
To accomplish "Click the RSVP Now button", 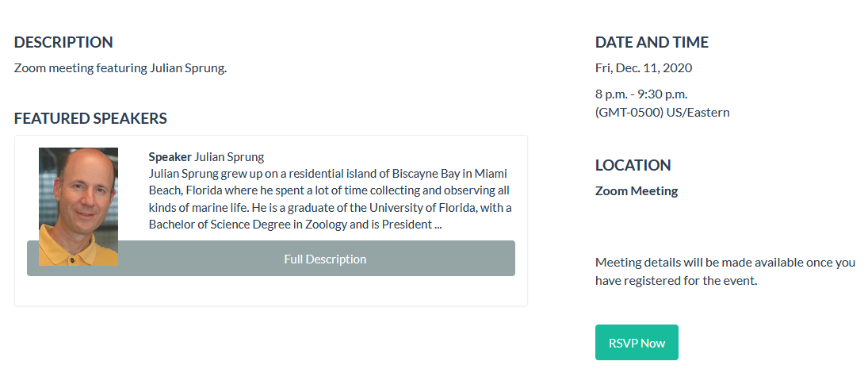I will point(637,343).
